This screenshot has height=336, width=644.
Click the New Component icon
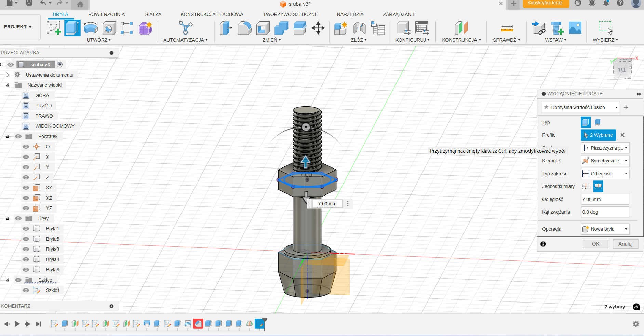[341, 28]
